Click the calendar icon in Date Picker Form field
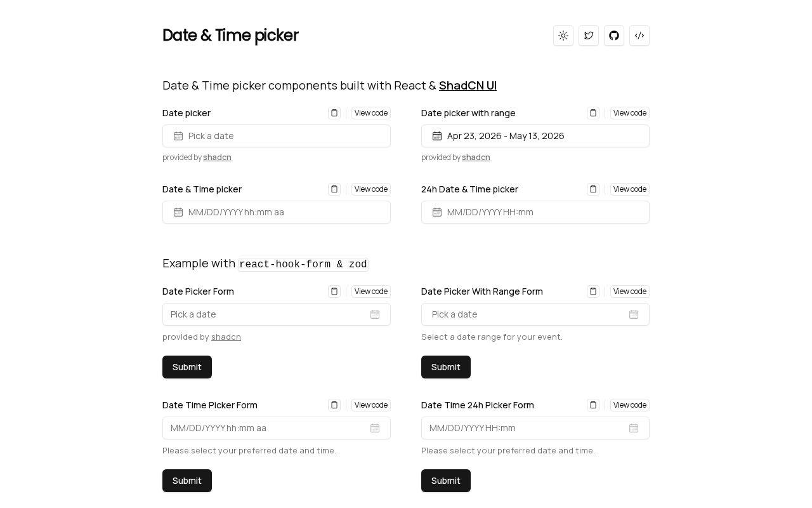This screenshot has height=508, width=812. [375, 314]
